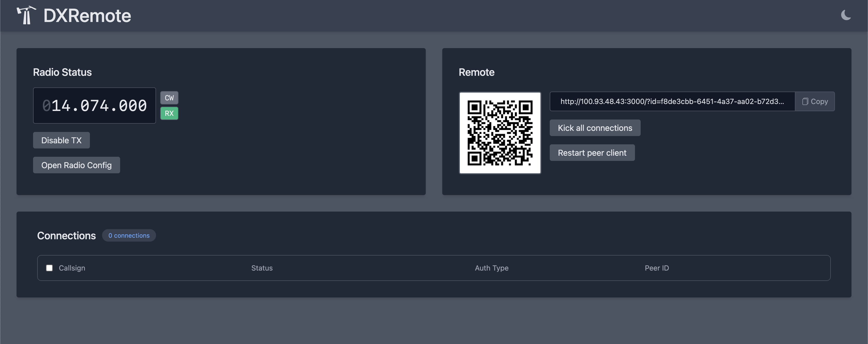Click the DXRemote antenna logo icon
This screenshot has height=344, width=868.
coord(26,15)
